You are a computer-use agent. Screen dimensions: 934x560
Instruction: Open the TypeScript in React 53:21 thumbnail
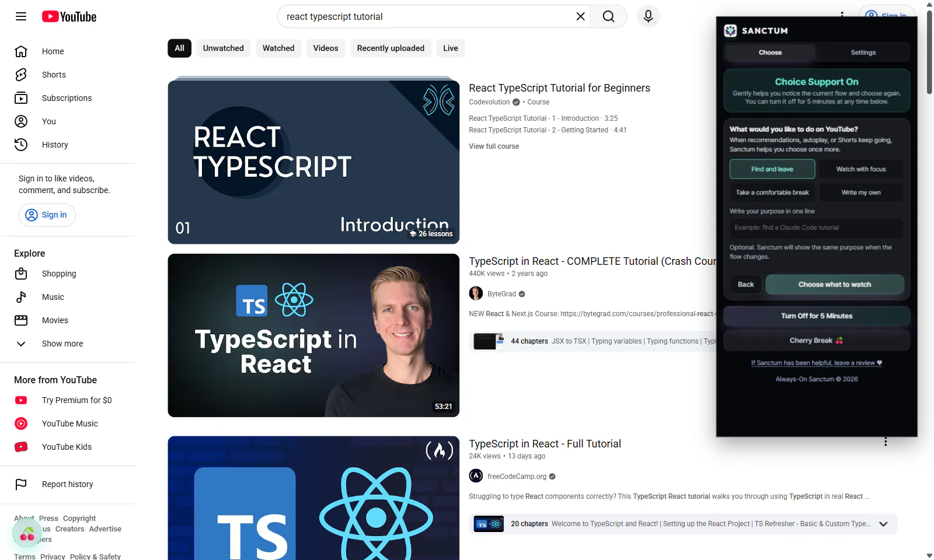313,335
